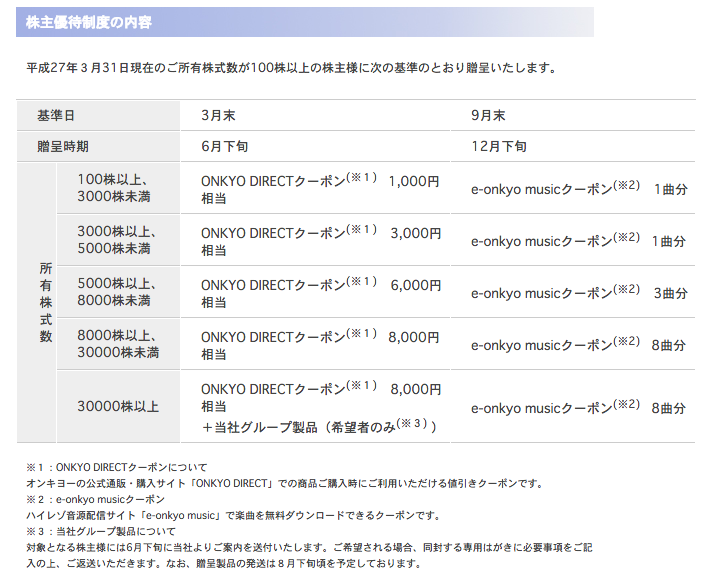This screenshot has width=712, height=572.
Task: Click the vertical 所有株式数 header
Action: coord(36,302)
